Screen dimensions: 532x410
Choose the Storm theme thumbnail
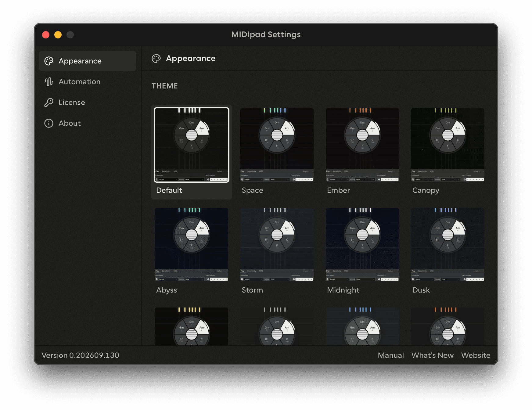pos(277,245)
